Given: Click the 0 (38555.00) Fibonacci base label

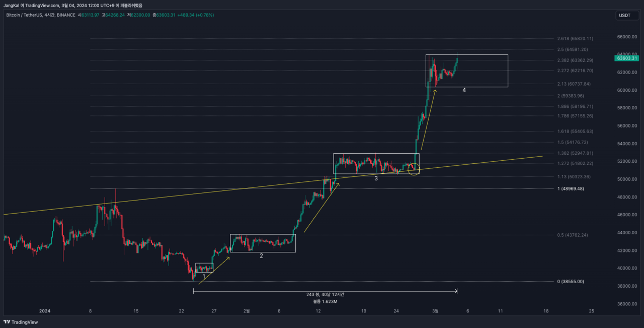Looking at the screenshot, I should pyautogui.click(x=571, y=282).
